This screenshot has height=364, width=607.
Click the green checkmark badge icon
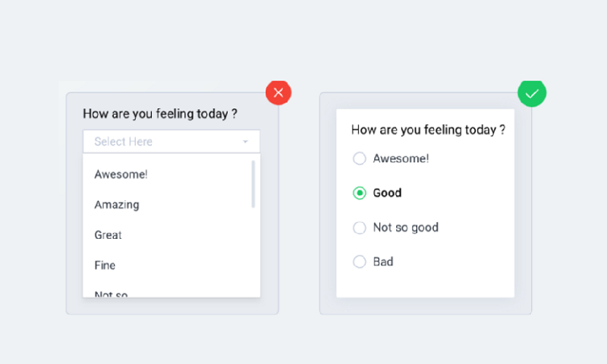point(532,93)
